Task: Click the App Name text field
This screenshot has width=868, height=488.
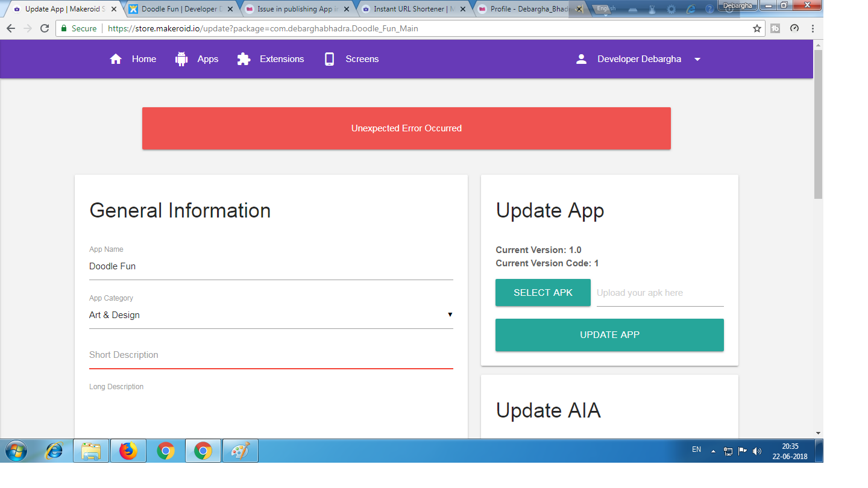Action: click(x=271, y=266)
